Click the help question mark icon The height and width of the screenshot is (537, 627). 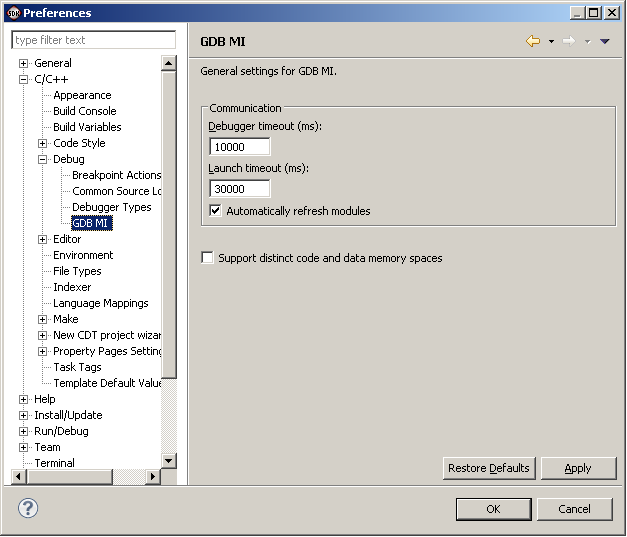click(x=28, y=508)
